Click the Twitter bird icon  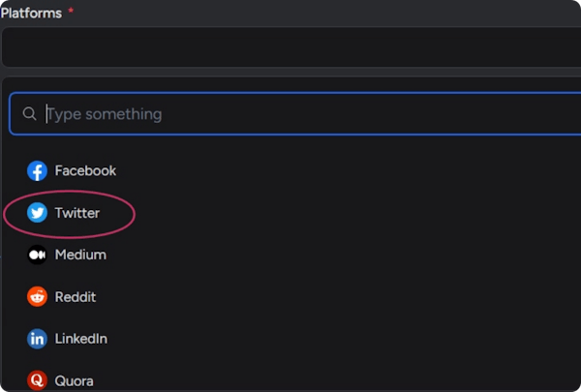click(x=37, y=213)
